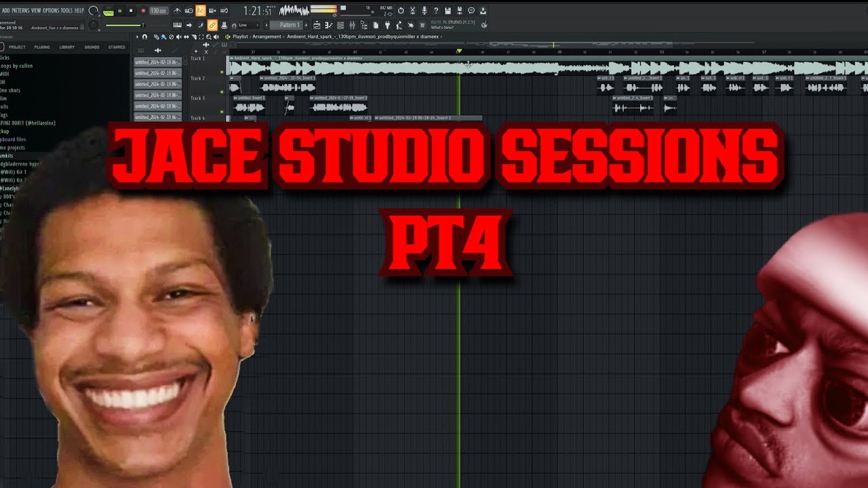
Task: Click the plus button beside Pattern 1
Action: tap(306, 25)
